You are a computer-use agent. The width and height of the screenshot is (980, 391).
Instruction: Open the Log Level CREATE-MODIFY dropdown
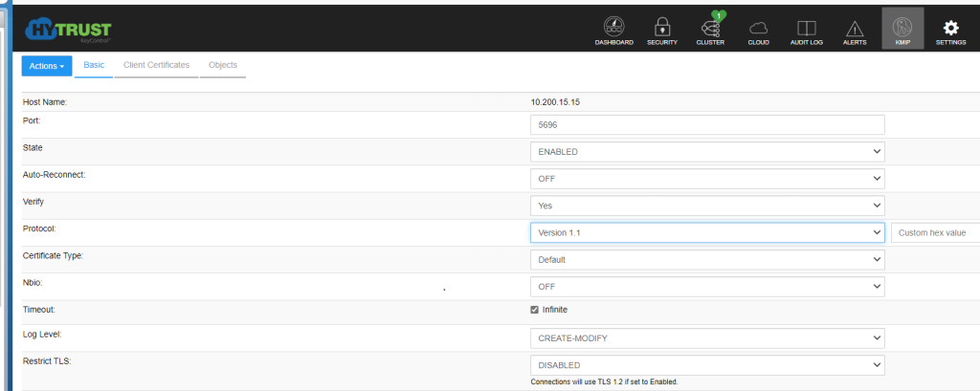706,337
